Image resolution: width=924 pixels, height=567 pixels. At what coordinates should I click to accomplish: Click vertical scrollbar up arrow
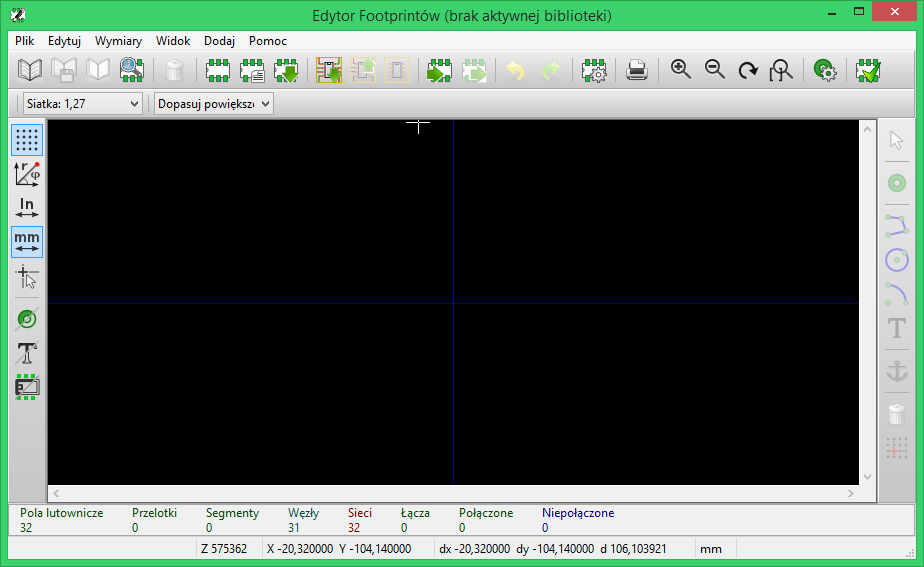click(867, 129)
